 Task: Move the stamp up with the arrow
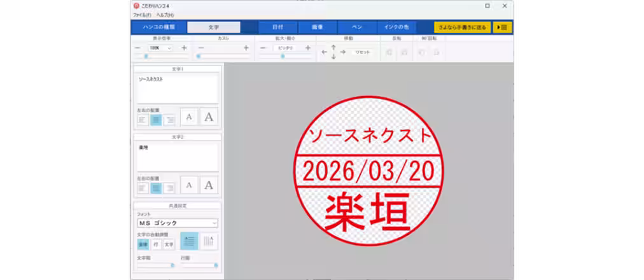333,46
